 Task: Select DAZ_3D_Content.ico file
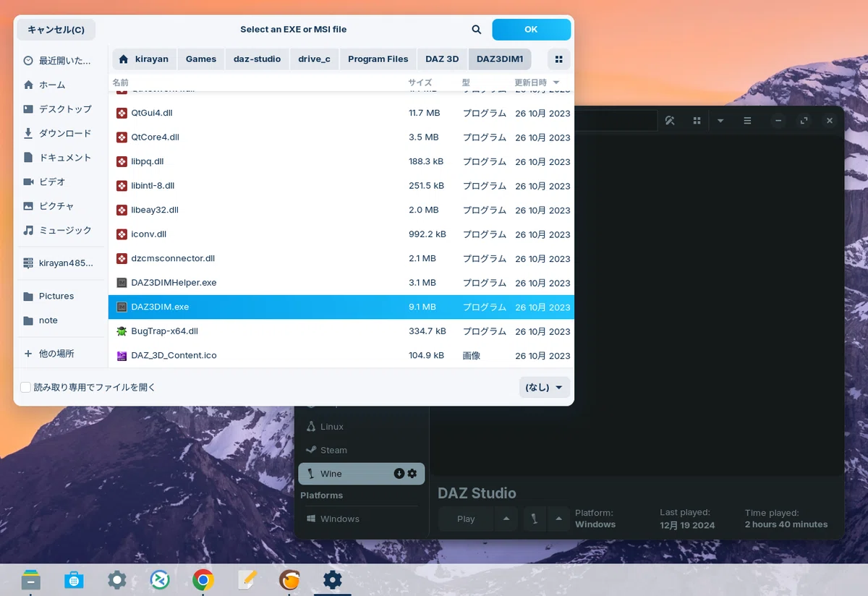point(341,356)
